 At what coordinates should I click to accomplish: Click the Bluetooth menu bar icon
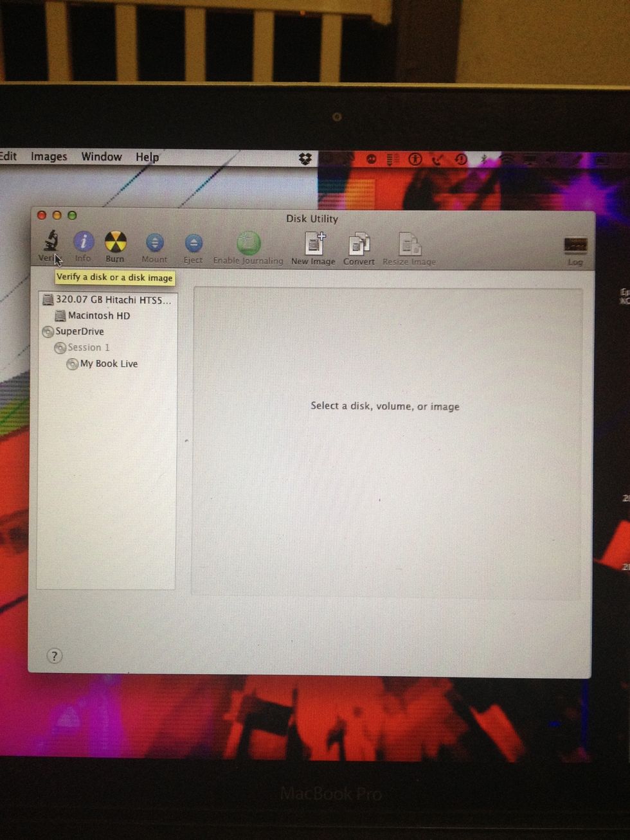483,159
